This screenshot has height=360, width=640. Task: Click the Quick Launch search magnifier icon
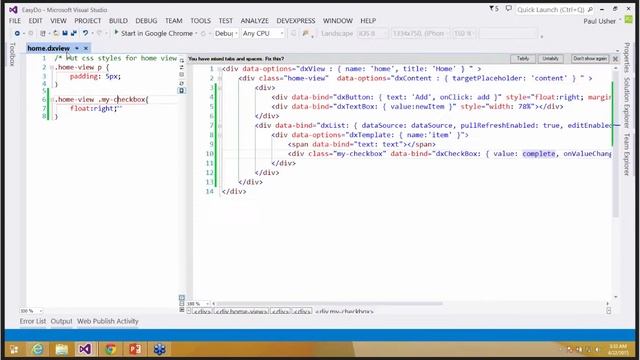590,9
